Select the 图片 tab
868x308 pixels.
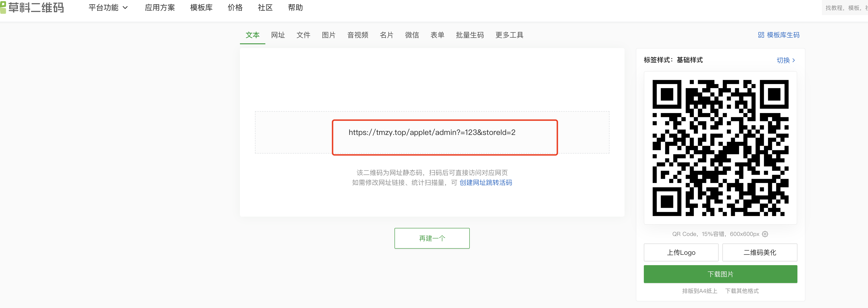329,35
